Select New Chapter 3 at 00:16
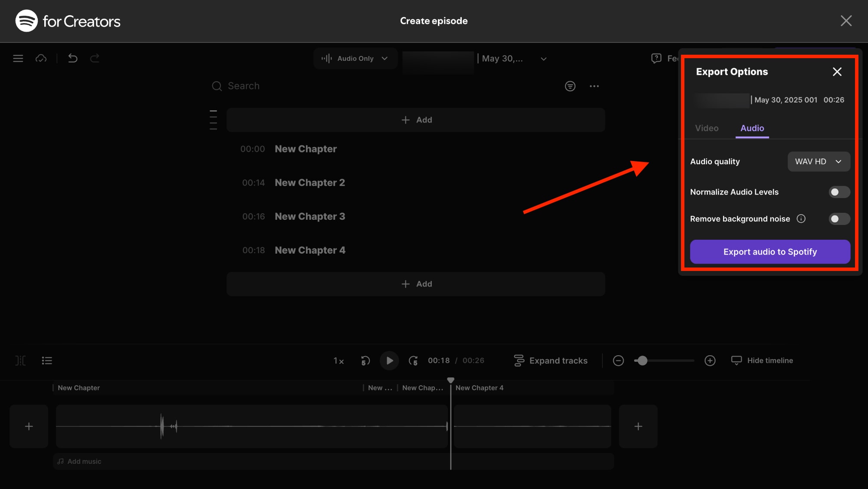This screenshot has width=868, height=489. pos(310,216)
